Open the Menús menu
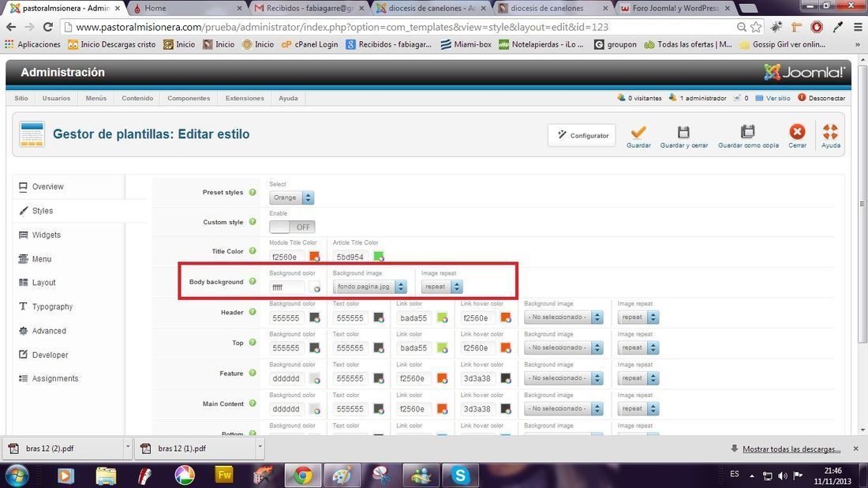 point(95,98)
